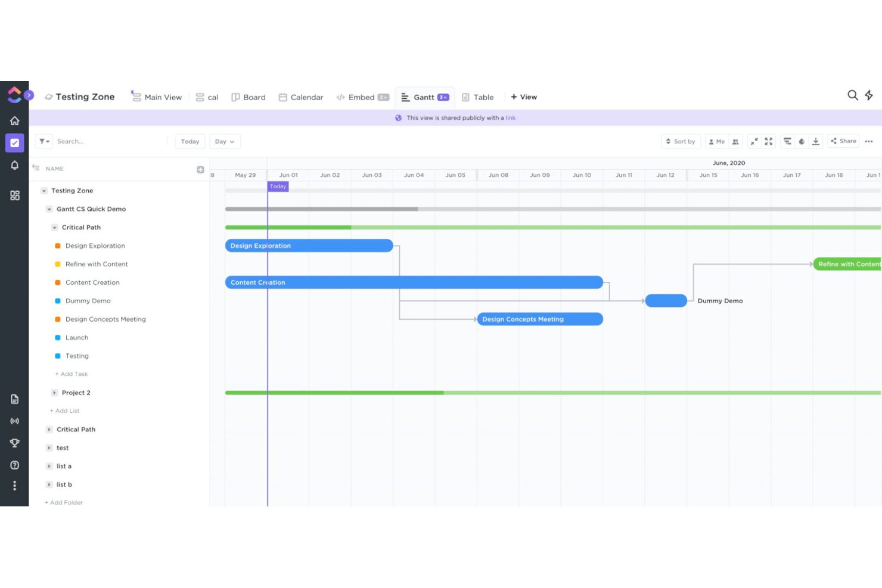Open Notifications bell in sidebar

[14, 166]
